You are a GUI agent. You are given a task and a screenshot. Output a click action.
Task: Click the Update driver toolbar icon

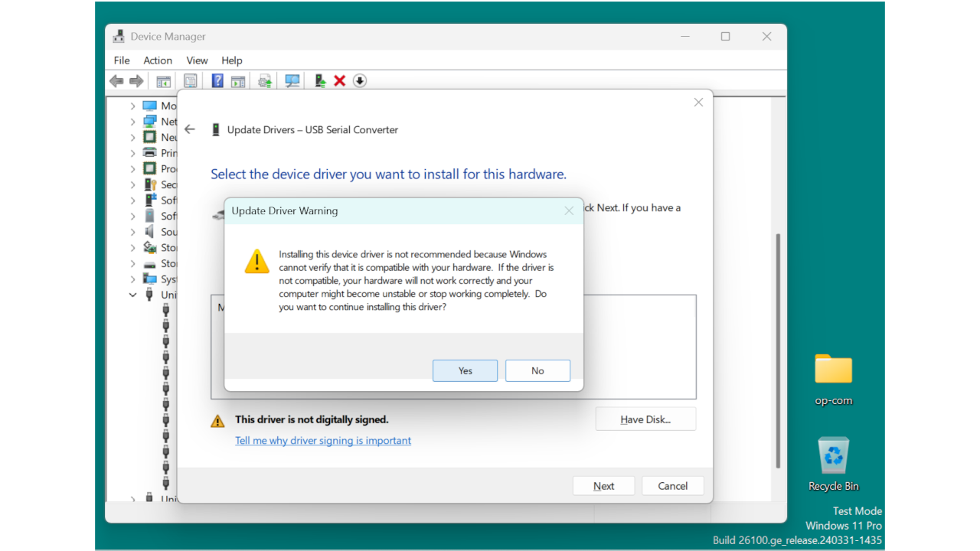264,80
